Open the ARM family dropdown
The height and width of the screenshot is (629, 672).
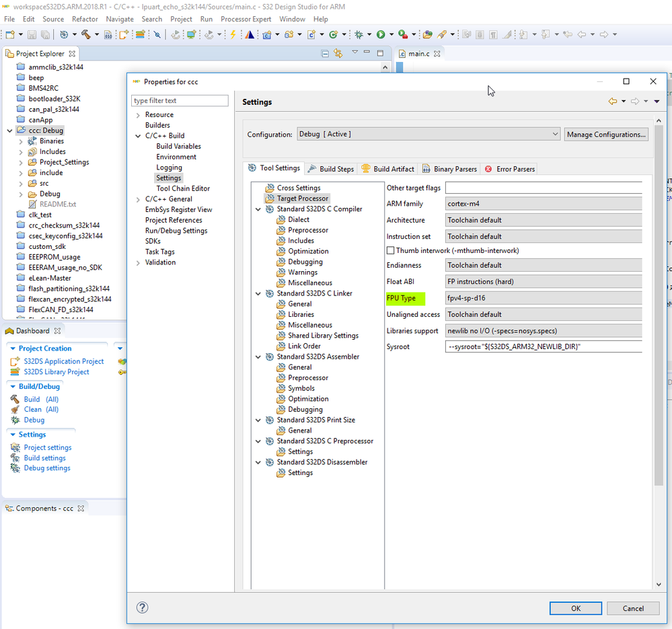pos(544,204)
